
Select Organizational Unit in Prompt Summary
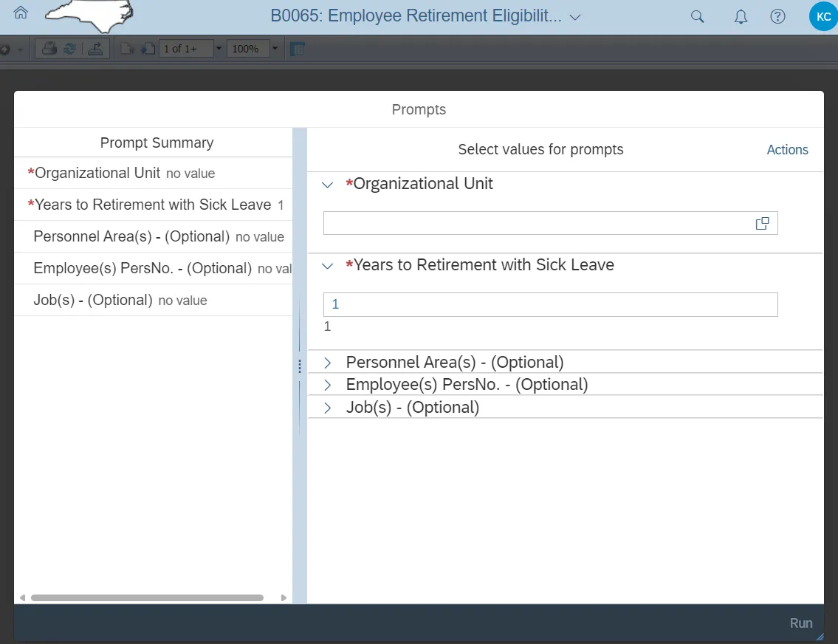[x=154, y=173]
